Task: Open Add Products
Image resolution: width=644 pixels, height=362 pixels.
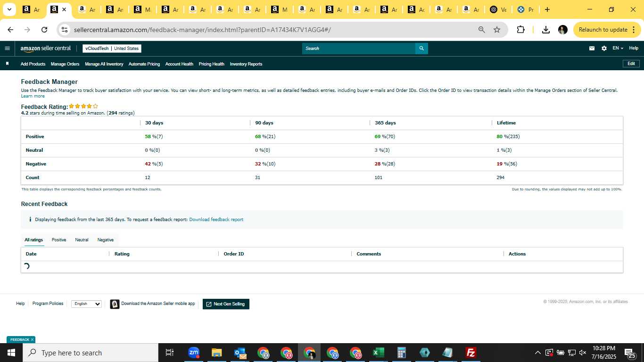Action: pos(33,64)
